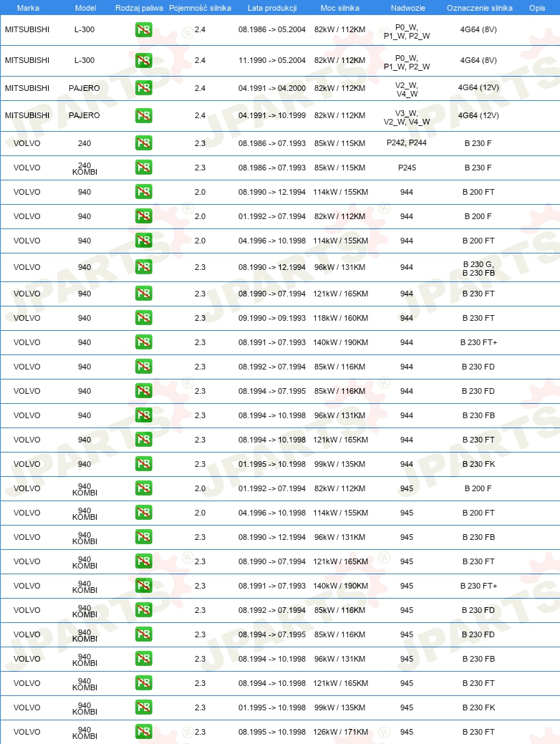Select the 118kW / 160KM power cell

coord(340,318)
